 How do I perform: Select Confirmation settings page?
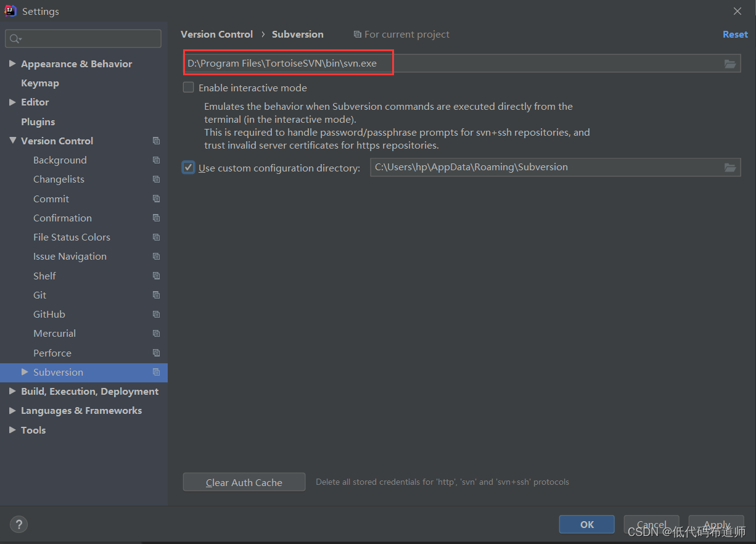pos(62,218)
